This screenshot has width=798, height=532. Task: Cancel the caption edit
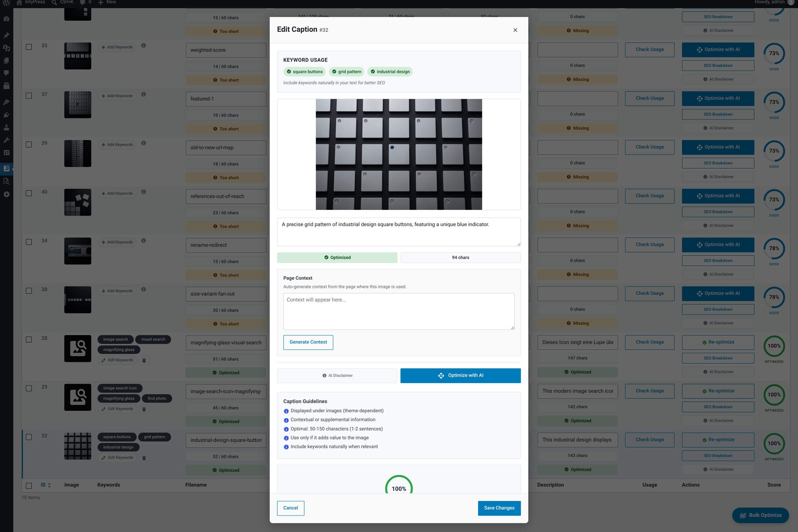pos(290,508)
